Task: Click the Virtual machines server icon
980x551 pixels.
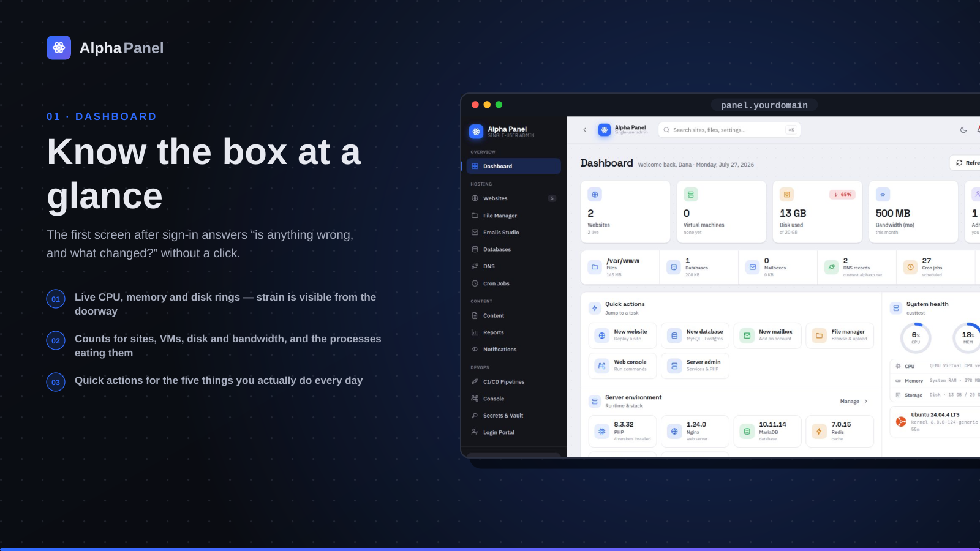Action: 691,195
